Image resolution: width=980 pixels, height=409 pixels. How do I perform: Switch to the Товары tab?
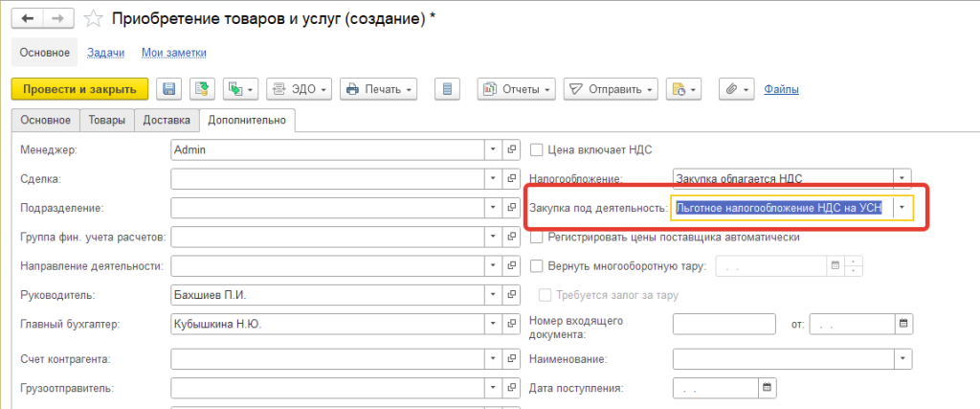click(107, 120)
